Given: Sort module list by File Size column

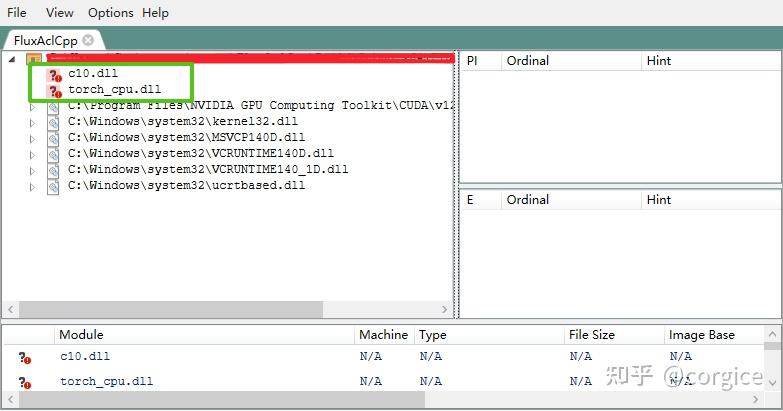Looking at the screenshot, I should click(614, 335).
